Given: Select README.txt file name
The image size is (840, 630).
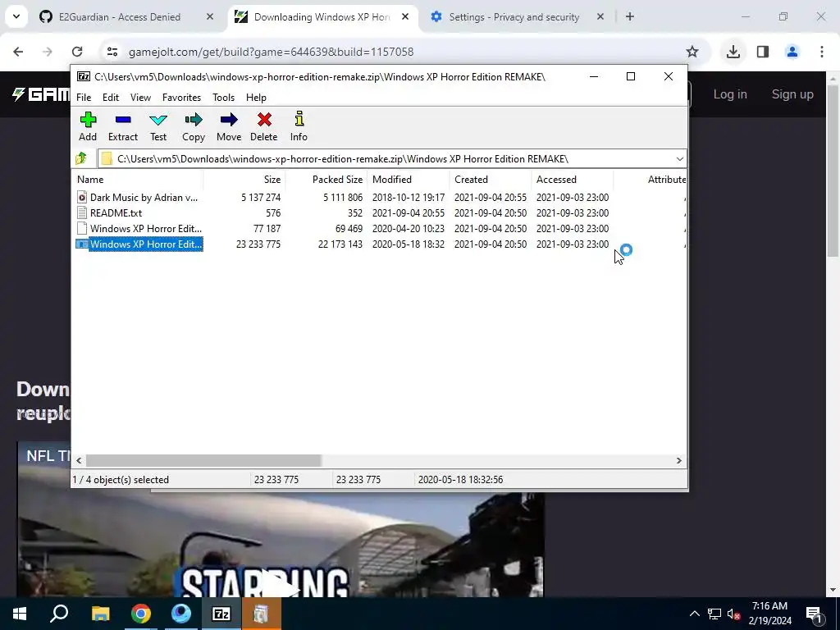Looking at the screenshot, I should coord(116,212).
